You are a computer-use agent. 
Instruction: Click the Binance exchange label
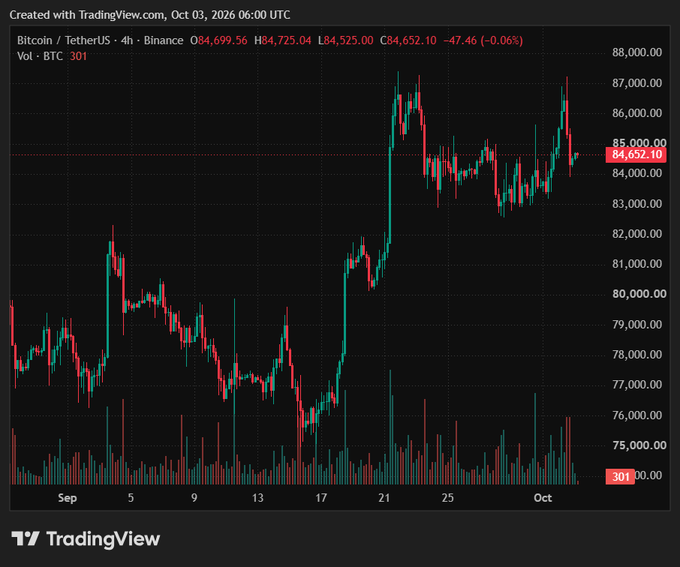pos(163,40)
